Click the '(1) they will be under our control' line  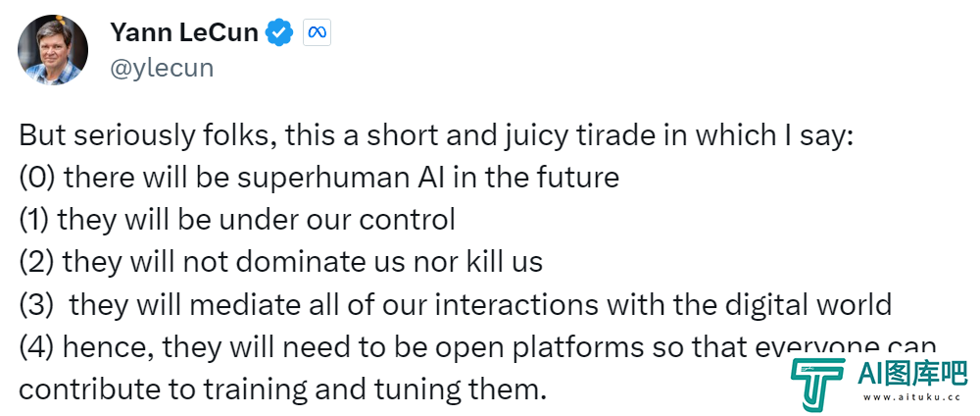click(237, 220)
